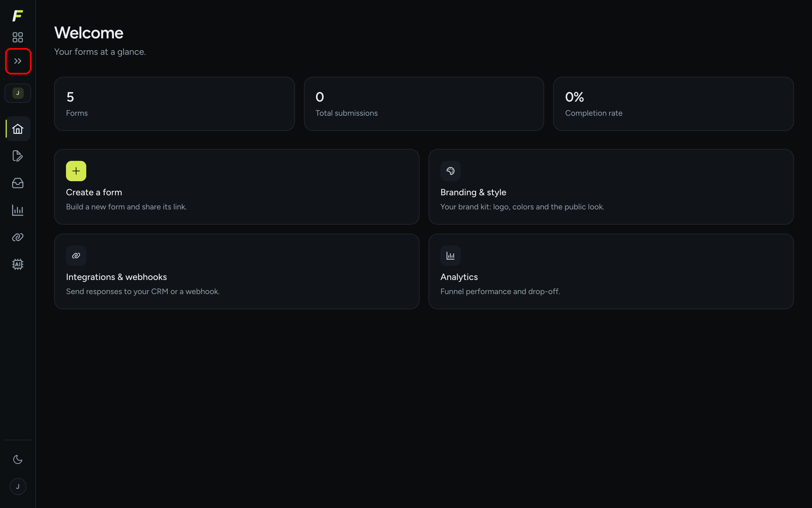Viewport: 812px width, 508px height.
Task: Toggle dark mode moon icon
Action: (18, 459)
